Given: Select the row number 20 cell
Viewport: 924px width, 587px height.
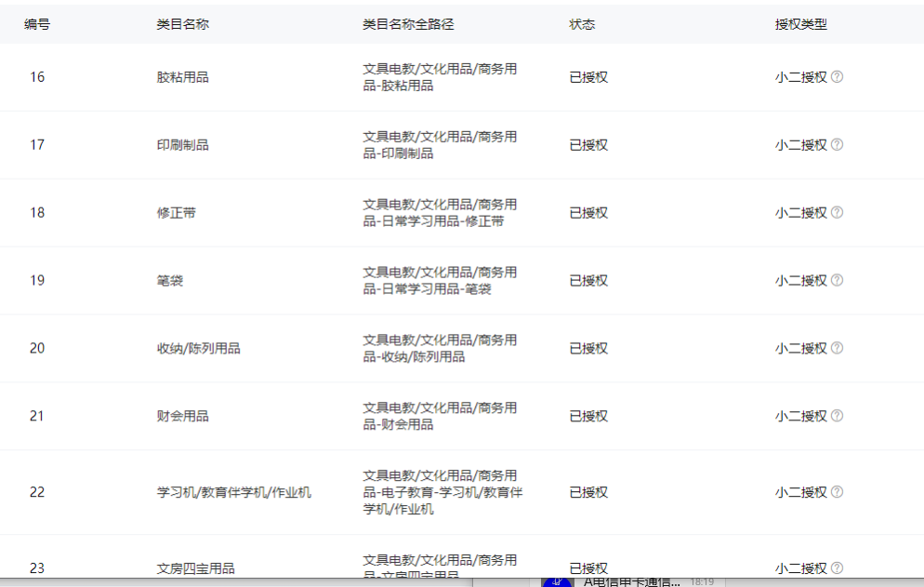Looking at the screenshot, I should (x=37, y=348).
